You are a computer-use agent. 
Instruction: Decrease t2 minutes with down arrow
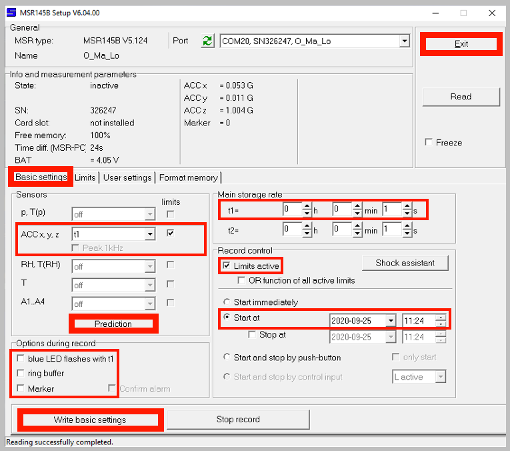357,233
